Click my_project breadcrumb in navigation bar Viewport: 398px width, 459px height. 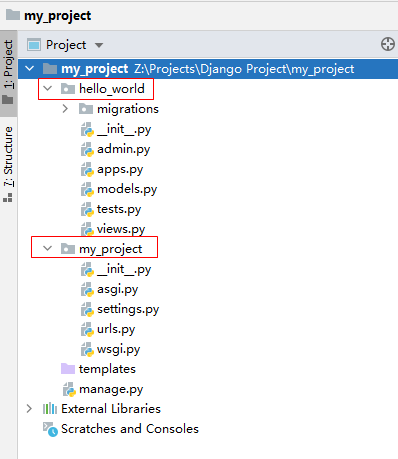57,15
